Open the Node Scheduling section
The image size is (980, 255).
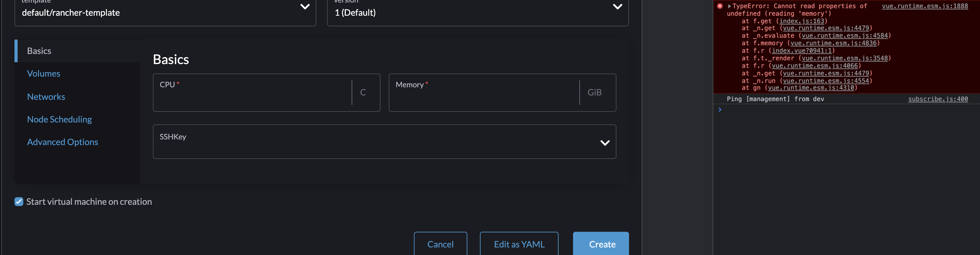(59, 119)
